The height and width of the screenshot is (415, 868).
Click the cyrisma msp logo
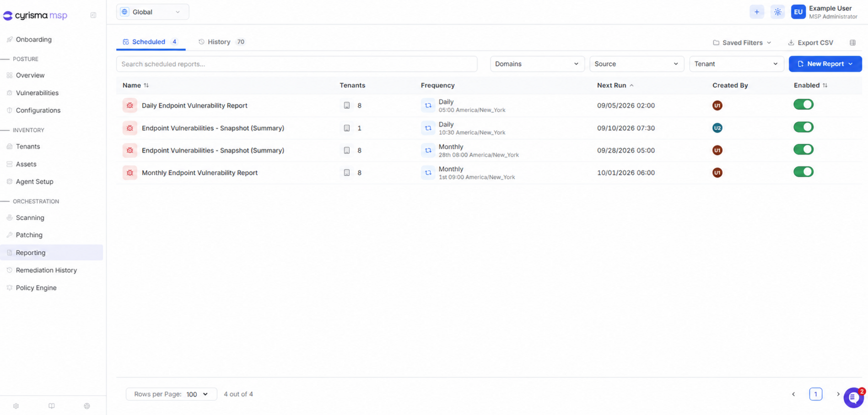[35, 16]
